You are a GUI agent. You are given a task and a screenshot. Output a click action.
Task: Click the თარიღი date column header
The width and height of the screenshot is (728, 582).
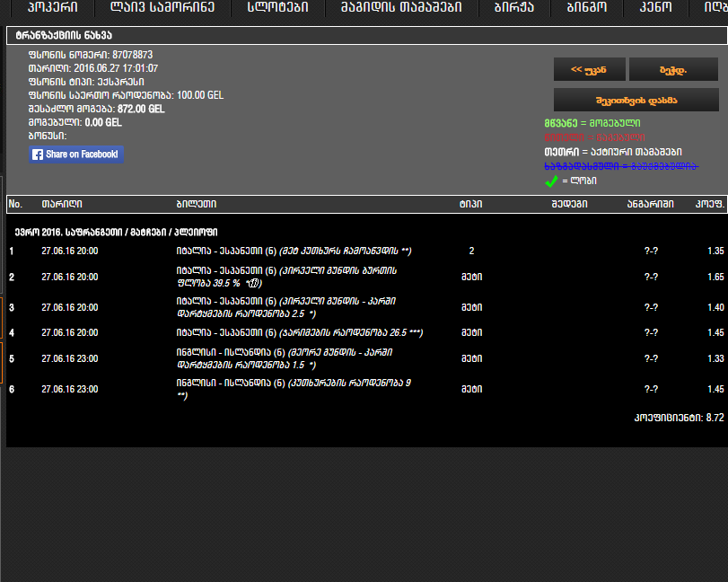[x=56, y=205]
